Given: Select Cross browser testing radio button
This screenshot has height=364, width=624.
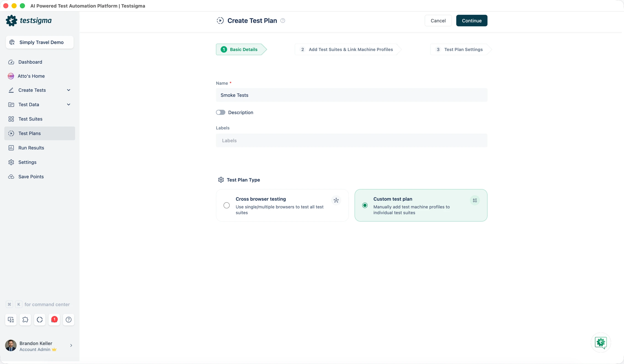Looking at the screenshot, I should point(226,205).
